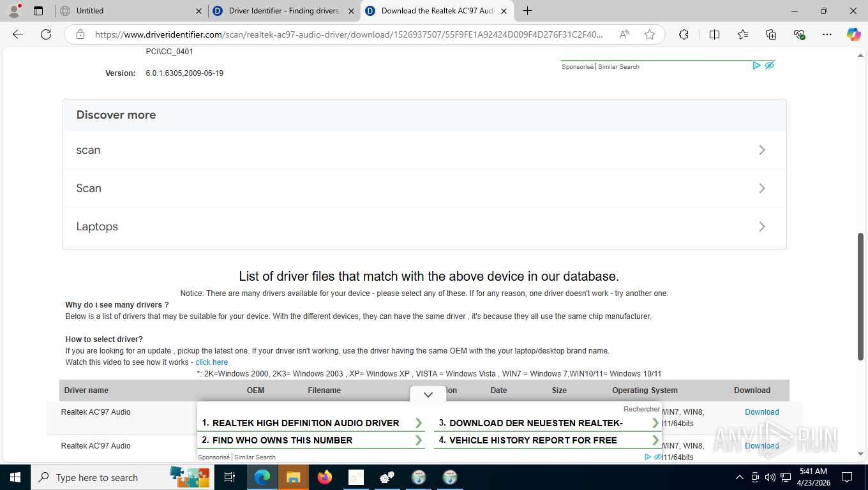Viewport: 868px width, 490px height.
Task: Expand the capitalized 'Scan' discover row
Action: [x=424, y=188]
